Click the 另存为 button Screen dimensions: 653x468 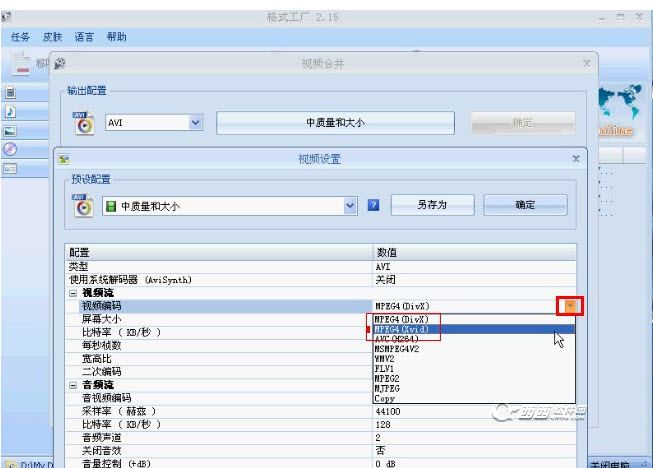tap(432, 205)
